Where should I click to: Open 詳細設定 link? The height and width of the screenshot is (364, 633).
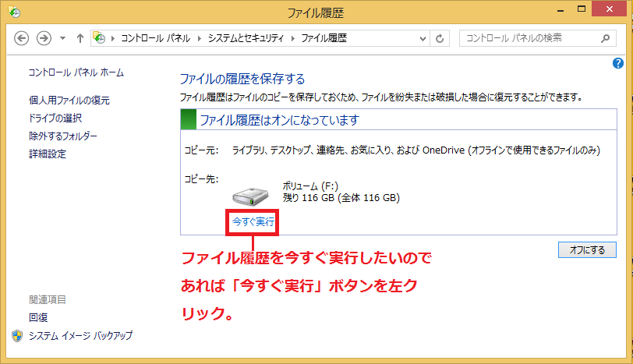pyautogui.click(x=48, y=154)
